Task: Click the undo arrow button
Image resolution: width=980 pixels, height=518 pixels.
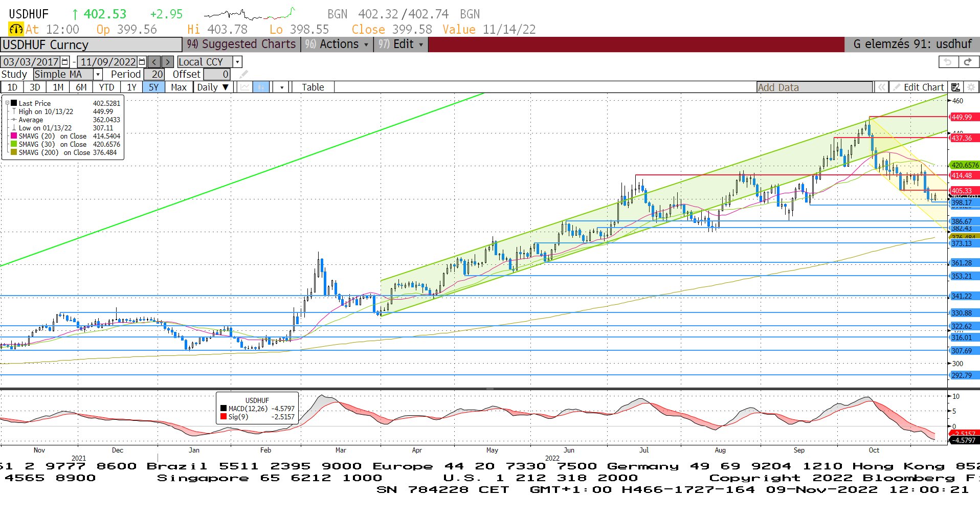Action: click(948, 62)
